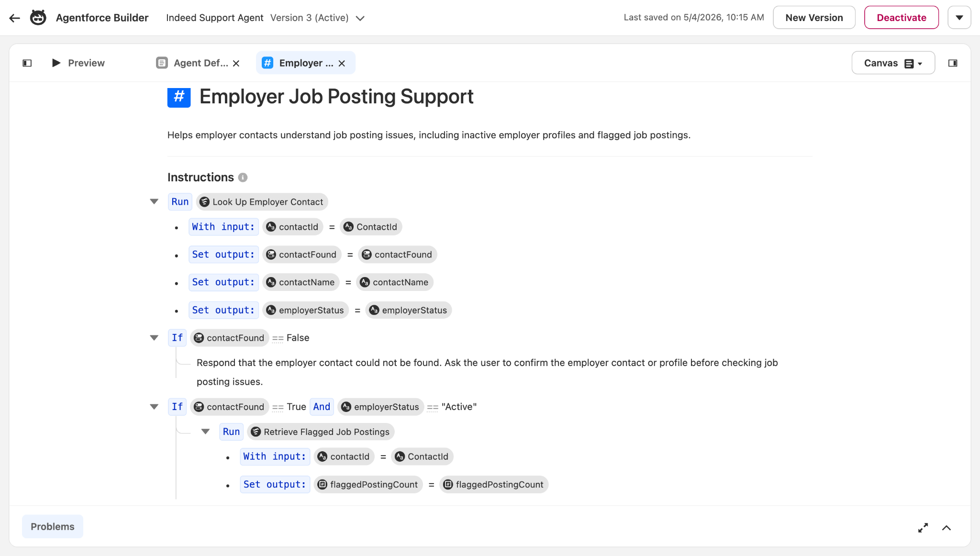
Task: Switch to the Agent Def... tab
Action: 200,63
